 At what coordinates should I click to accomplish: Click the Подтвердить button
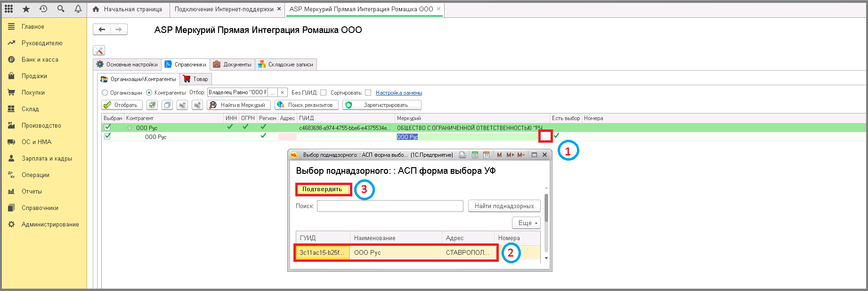tap(323, 189)
